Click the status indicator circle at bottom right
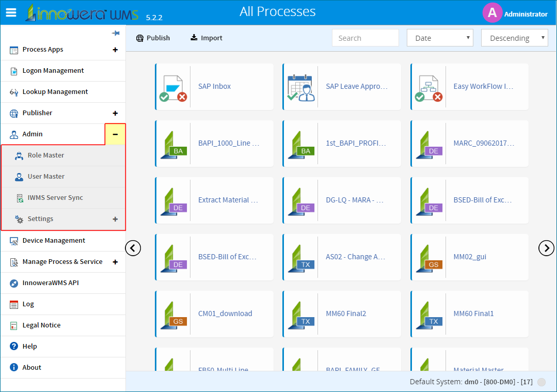Image resolution: width=557 pixels, height=392 pixels. tap(542, 382)
